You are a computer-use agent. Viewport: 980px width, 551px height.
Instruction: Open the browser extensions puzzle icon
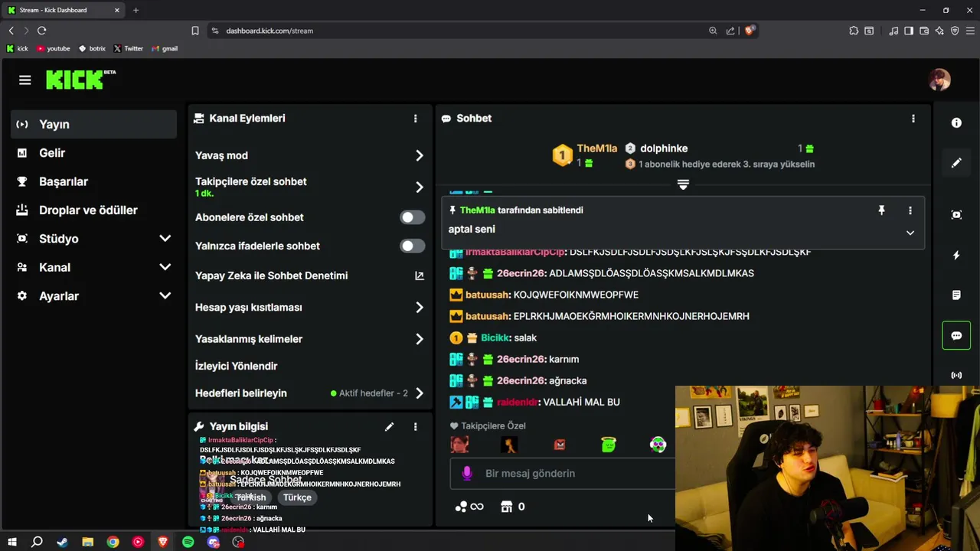pyautogui.click(x=854, y=31)
